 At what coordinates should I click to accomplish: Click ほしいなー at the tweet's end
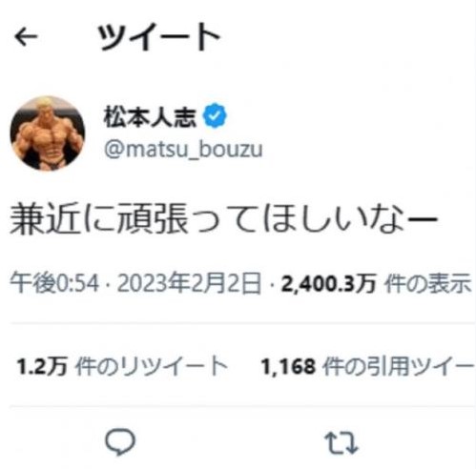click(351, 219)
